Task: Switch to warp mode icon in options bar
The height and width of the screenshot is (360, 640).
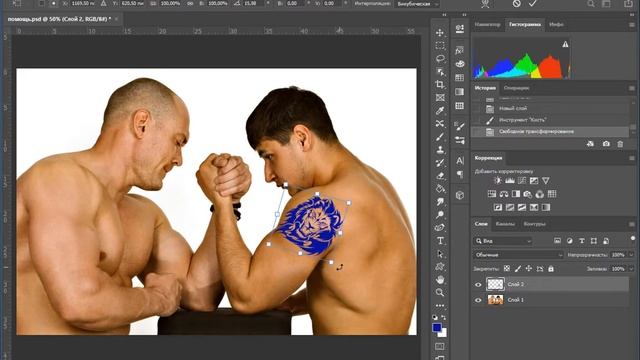Action: tap(485, 4)
